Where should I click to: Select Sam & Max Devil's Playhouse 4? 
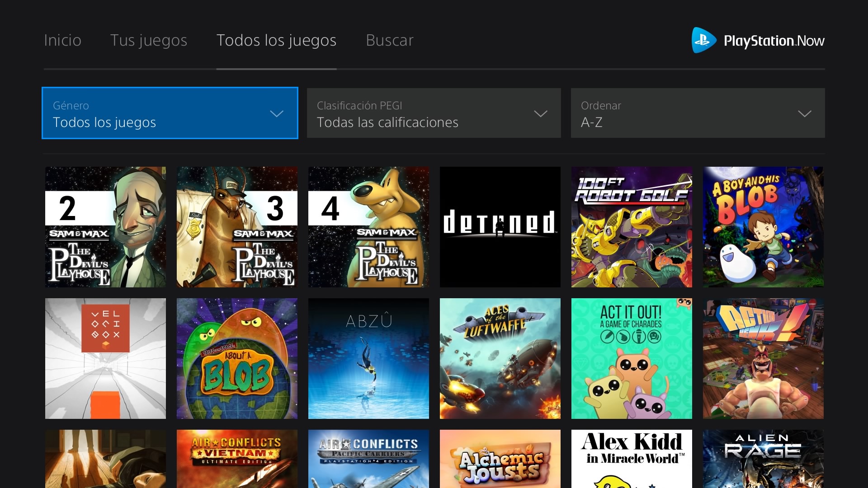tap(368, 227)
